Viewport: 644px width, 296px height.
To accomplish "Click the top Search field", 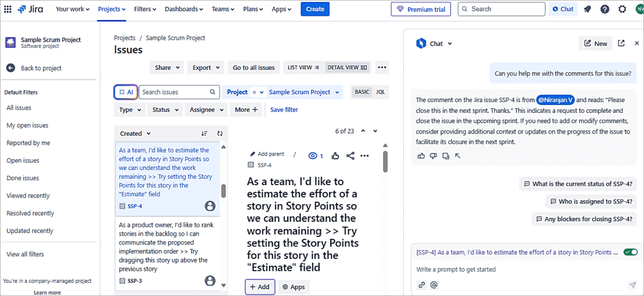I will 501,9.
